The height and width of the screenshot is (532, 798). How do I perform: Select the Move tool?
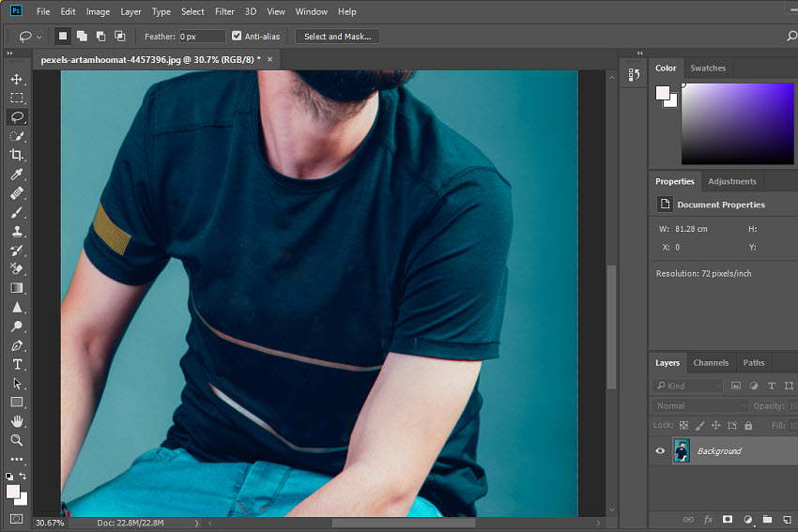17,80
